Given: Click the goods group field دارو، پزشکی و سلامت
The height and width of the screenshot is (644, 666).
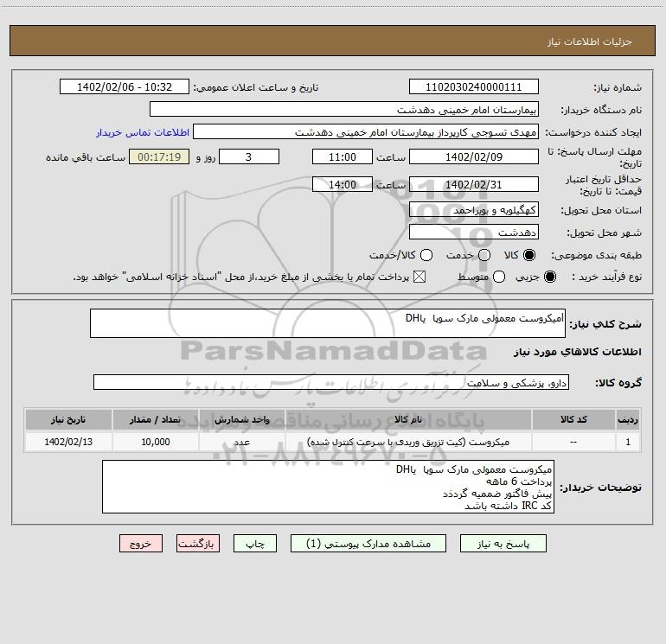Looking at the screenshot, I should click(x=331, y=382).
